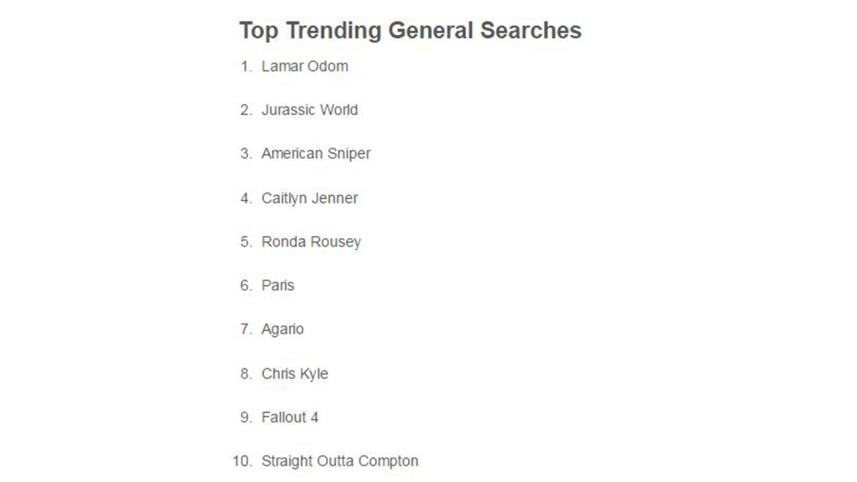Click the Lamar Odom search entry

pos(304,66)
